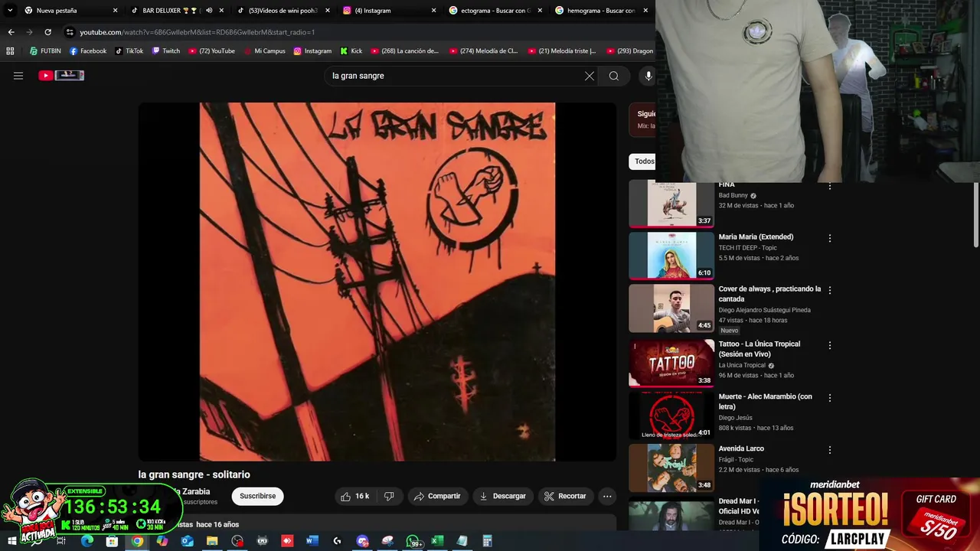
Task: Play the Bad Bunny 3:37 video thumbnail
Action: [x=671, y=204]
